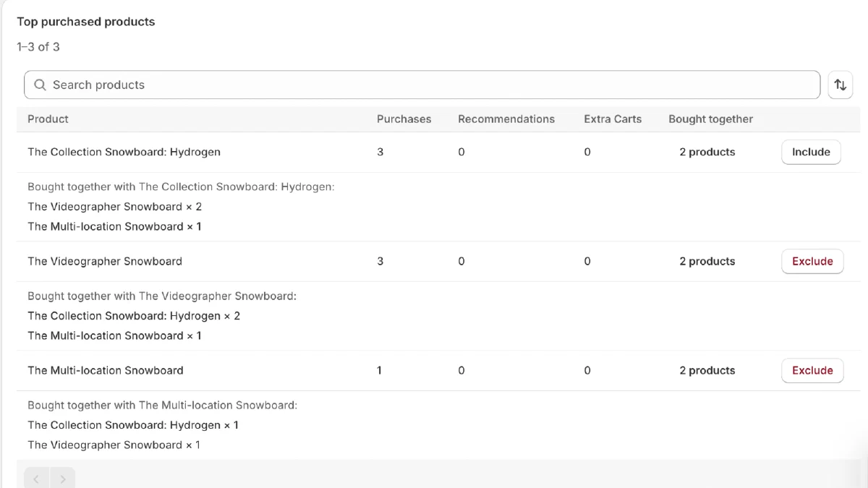The height and width of the screenshot is (488, 868).
Task: Click 'Bought together with The Multi-location Snowboard:' label
Action: coord(162,405)
